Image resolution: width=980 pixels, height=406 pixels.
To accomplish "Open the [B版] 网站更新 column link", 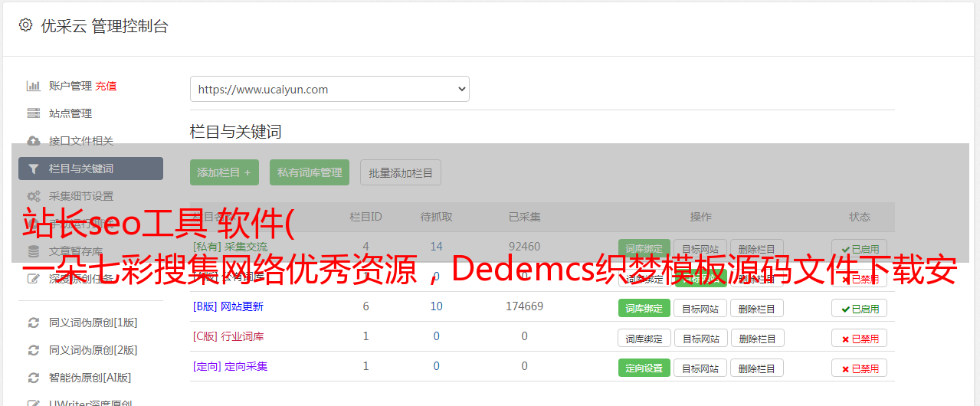I will click(x=228, y=306).
